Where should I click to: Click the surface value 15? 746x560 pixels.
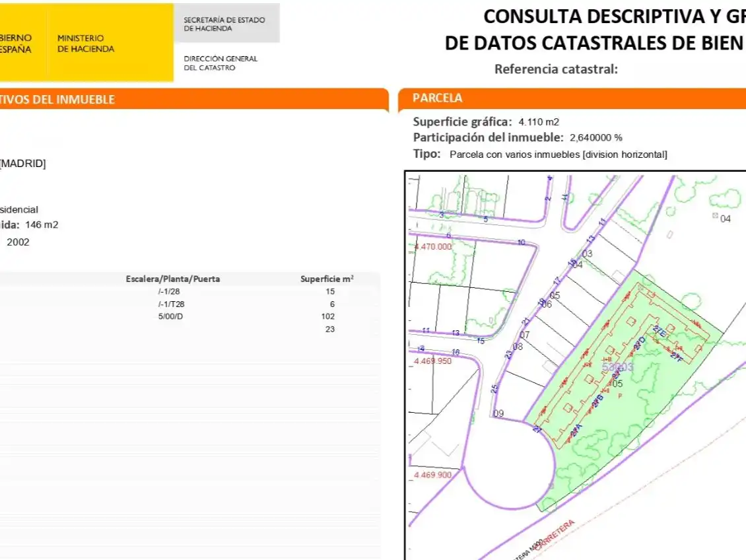coord(330,292)
